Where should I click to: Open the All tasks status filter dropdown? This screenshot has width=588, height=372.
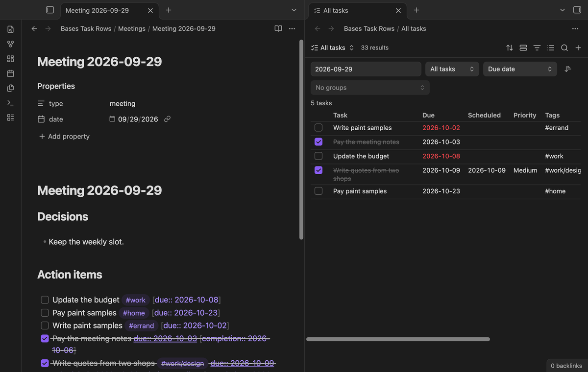(x=452, y=69)
